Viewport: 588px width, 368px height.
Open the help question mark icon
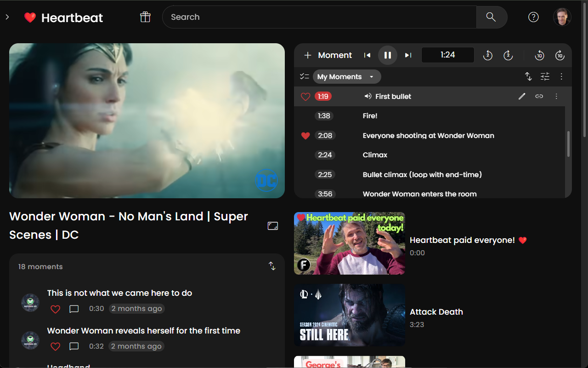pos(533,17)
